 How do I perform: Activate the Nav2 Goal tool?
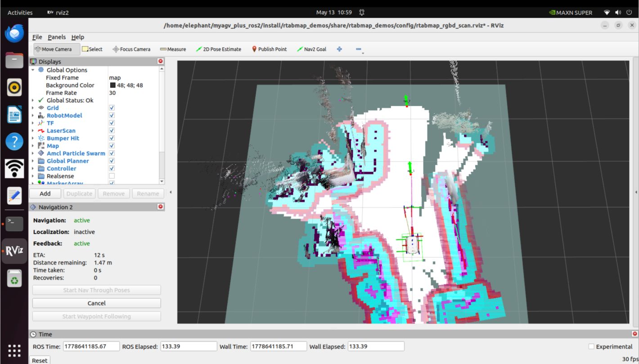311,49
